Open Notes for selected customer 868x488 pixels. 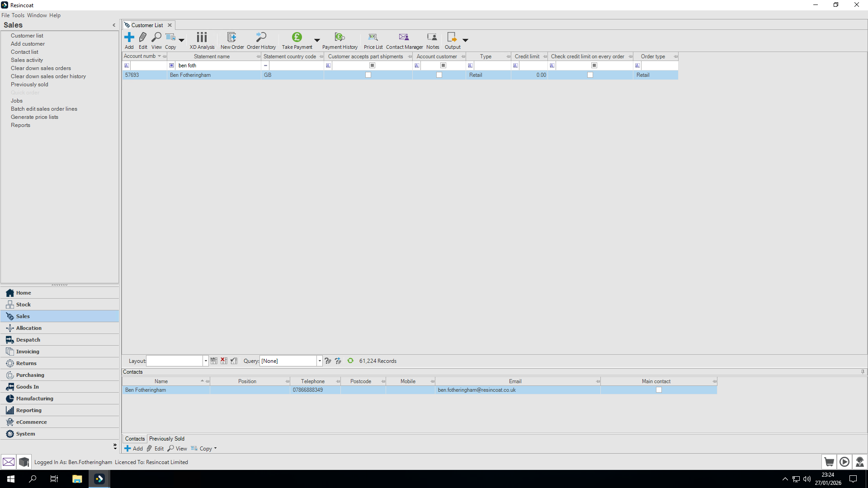(432, 38)
